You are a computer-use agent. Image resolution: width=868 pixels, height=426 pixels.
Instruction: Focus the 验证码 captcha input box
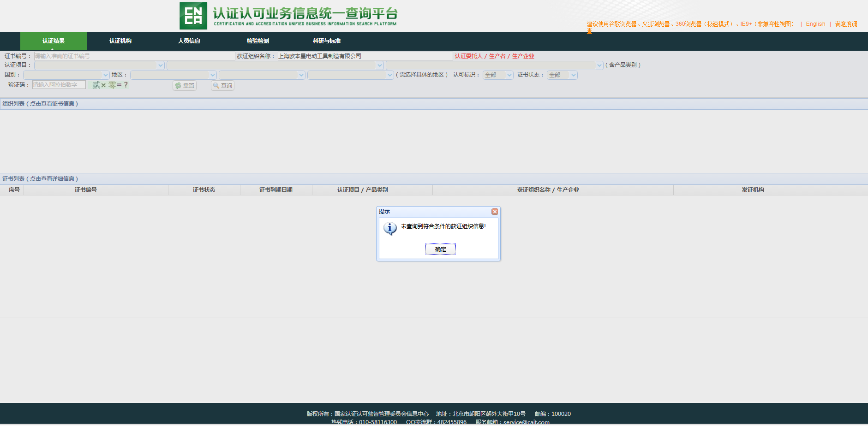(x=59, y=85)
